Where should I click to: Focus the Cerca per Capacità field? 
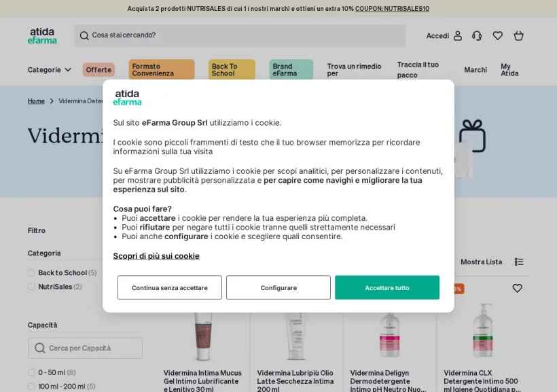coord(86,348)
